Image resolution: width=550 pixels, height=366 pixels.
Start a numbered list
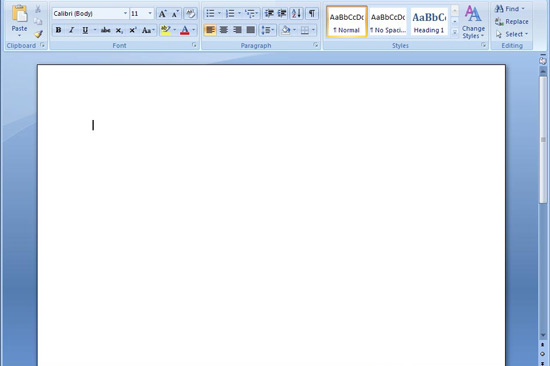coord(230,14)
